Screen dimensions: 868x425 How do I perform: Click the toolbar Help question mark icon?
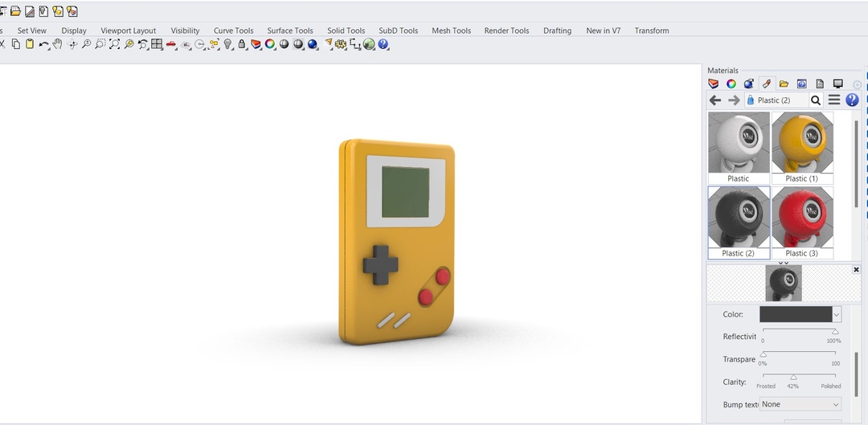click(383, 44)
